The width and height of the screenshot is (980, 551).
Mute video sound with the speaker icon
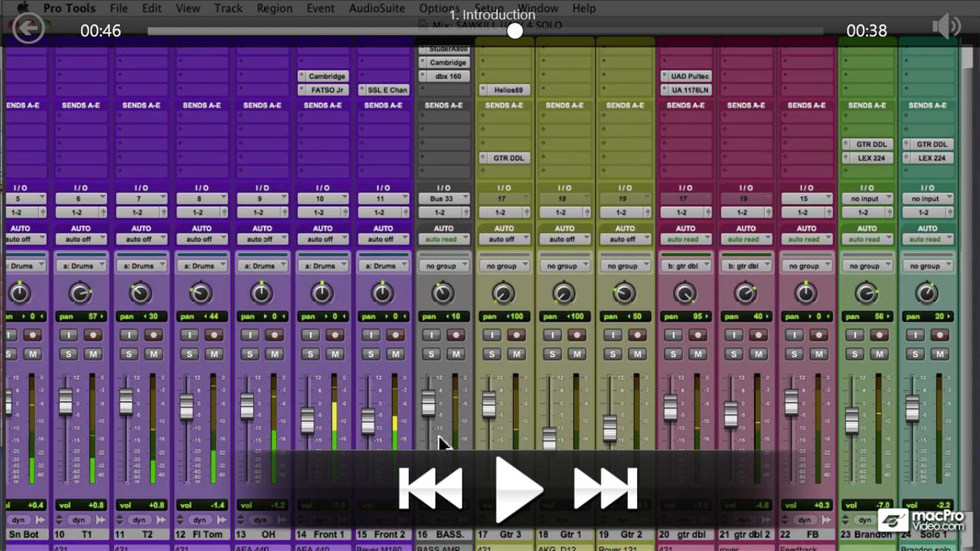click(946, 28)
